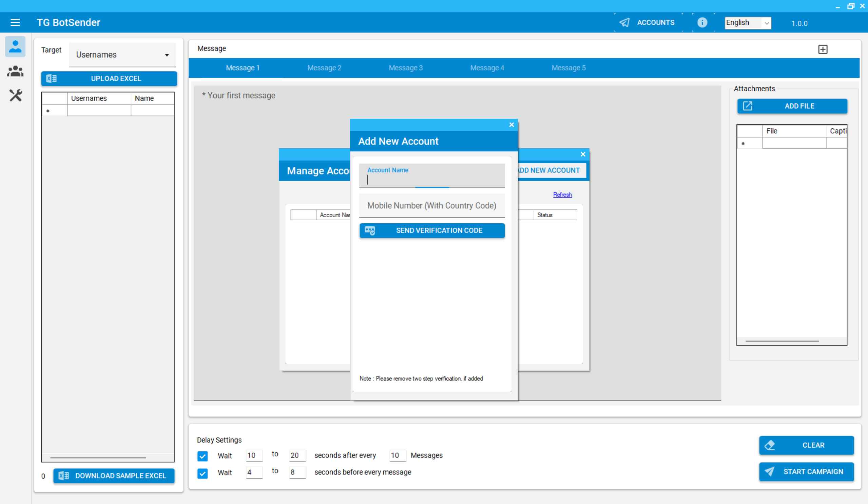Open the hamburger menu
868x504 pixels.
(x=15, y=22)
